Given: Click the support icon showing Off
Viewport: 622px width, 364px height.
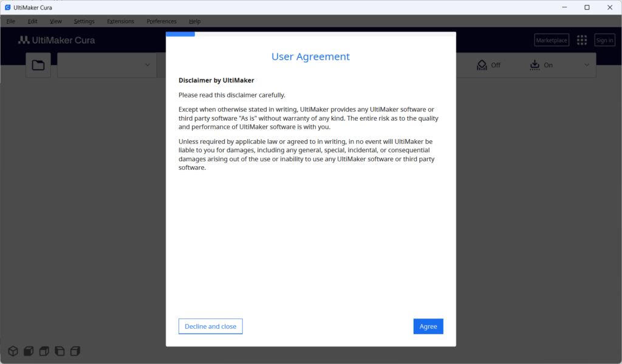Looking at the screenshot, I should coord(482,65).
